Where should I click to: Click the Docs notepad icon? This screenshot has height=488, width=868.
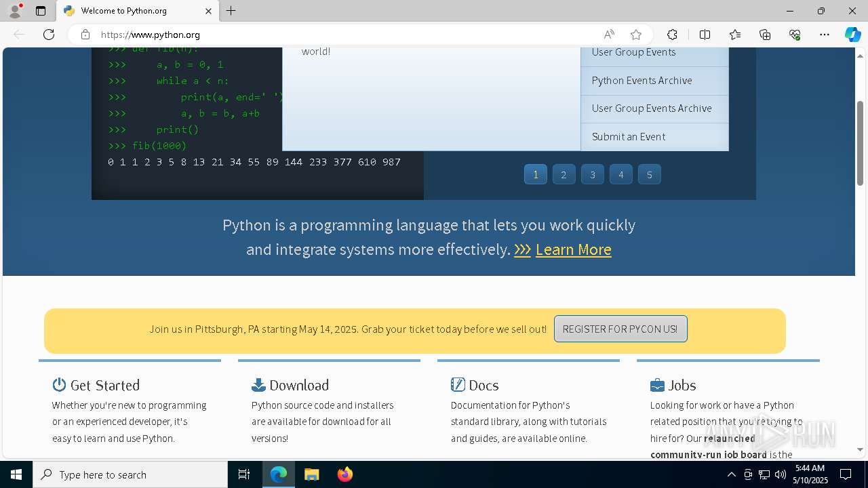coord(458,384)
